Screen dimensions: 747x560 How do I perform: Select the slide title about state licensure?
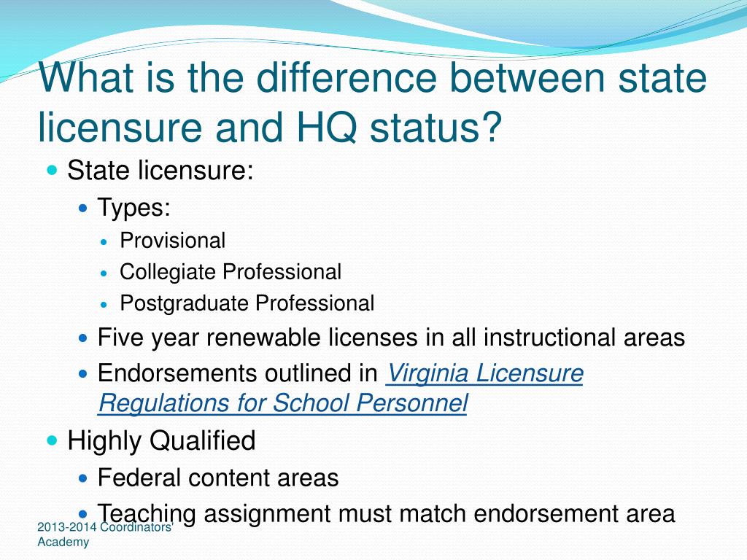tap(373, 102)
